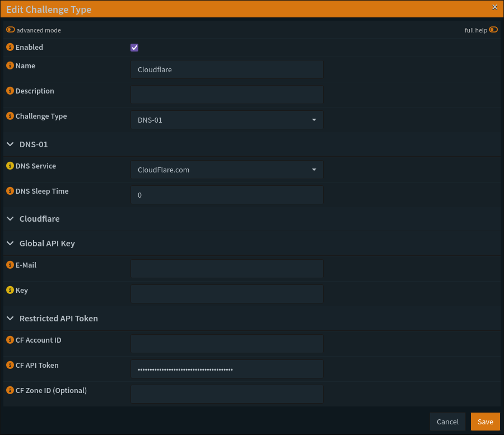The width and height of the screenshot is (504, 435).
Task: Click the Save button
Action: tap(486, 422)
